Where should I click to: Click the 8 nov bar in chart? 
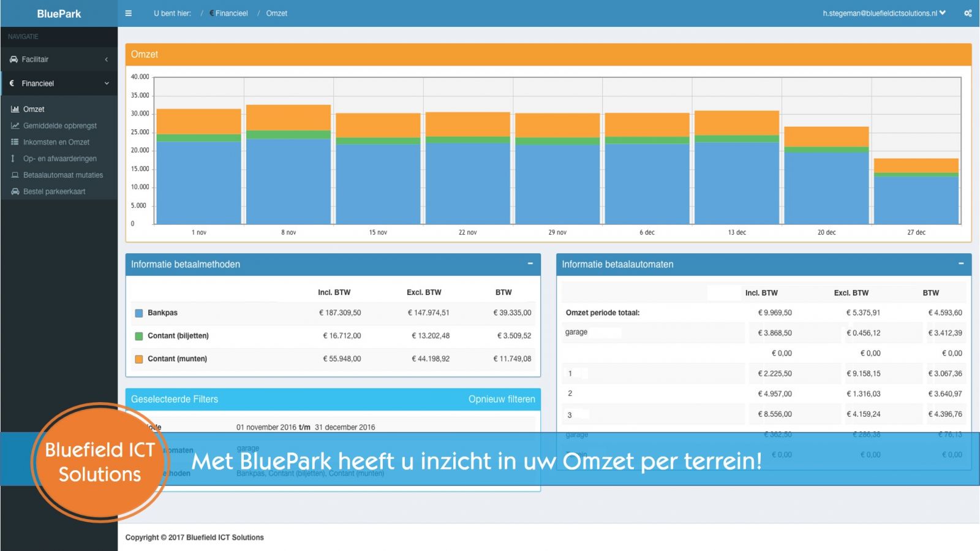(x=288, y=164)
